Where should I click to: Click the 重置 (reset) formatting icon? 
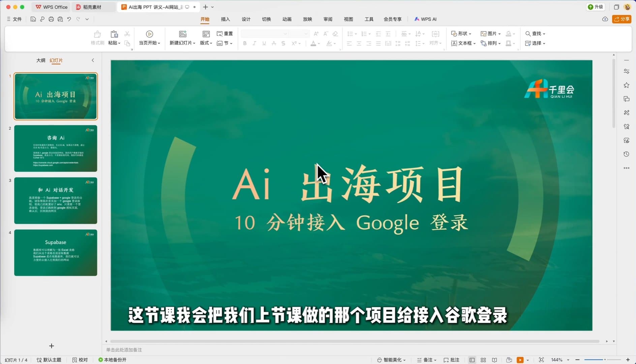pos(224,33)
